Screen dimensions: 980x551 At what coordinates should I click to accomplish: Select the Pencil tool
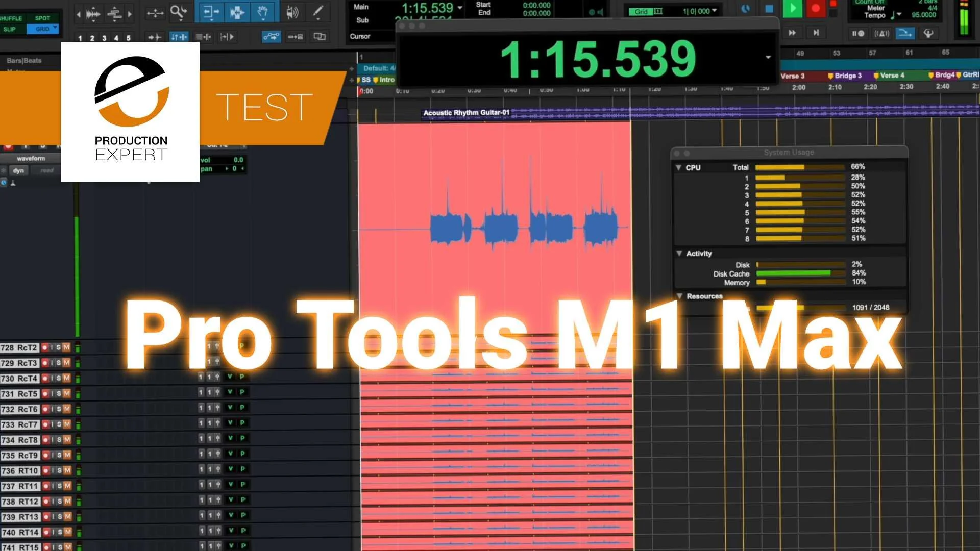[x=318, y=12]
